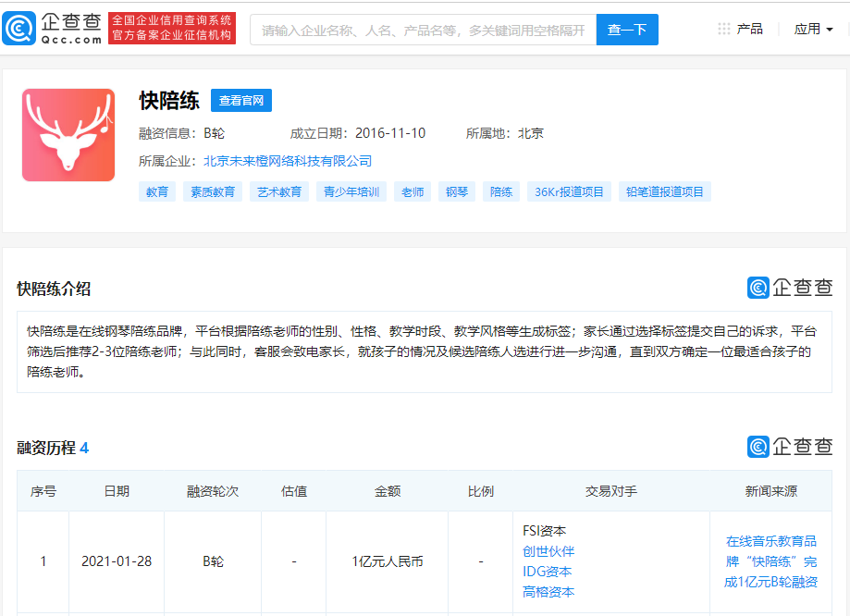850x616 pixels.
Task: Click the 比例 column header
Action: tap(481, 491)
